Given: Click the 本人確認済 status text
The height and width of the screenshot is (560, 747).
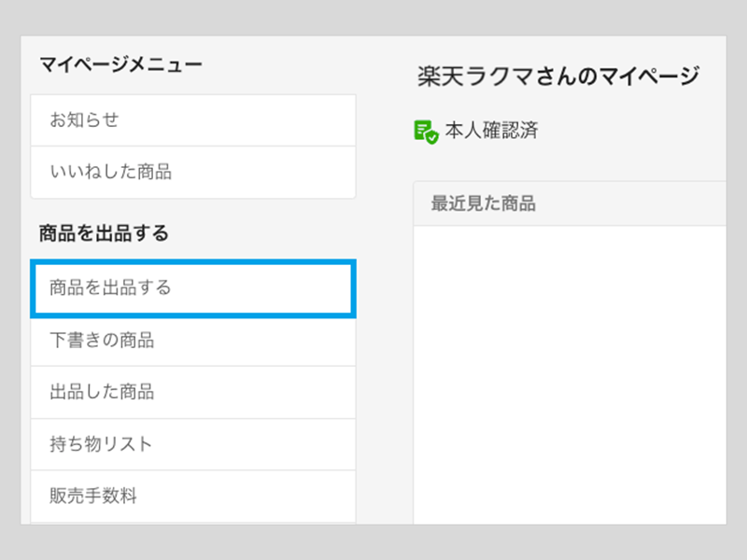Looking at the screenshot, I should click(x=491, y=131).
